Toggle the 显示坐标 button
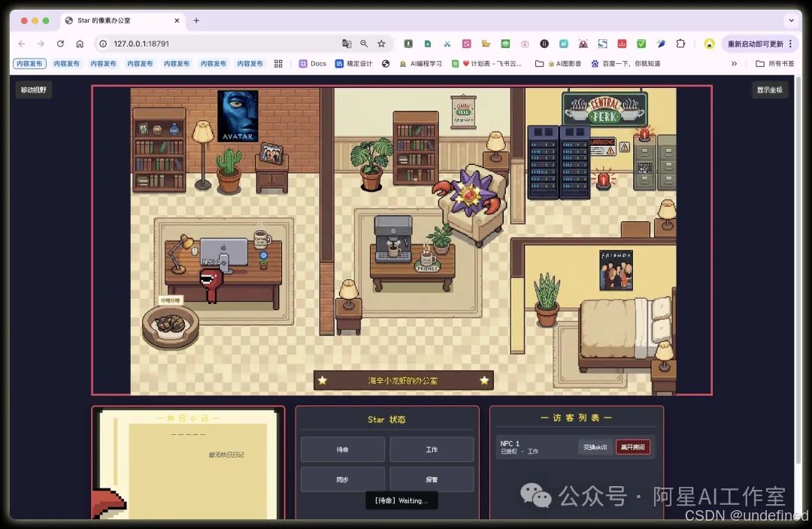This screenshot has height=529, width=812. 770,90
